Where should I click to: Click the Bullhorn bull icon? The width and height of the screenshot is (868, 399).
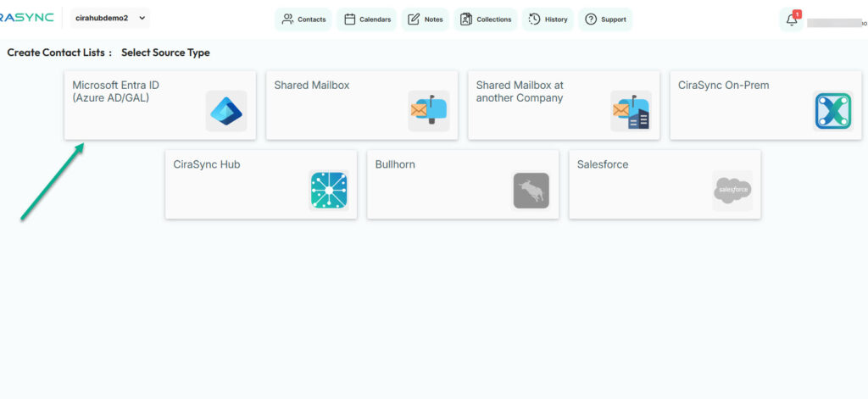pos(531,191)
